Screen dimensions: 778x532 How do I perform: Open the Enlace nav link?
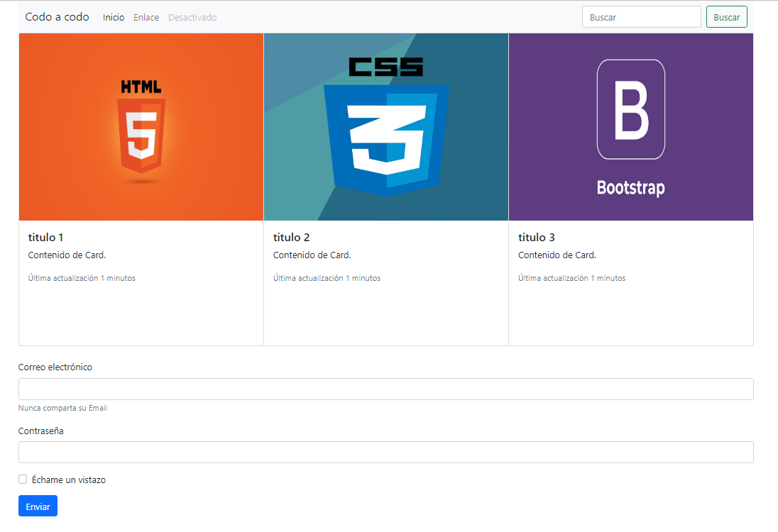tap(146, 17)
